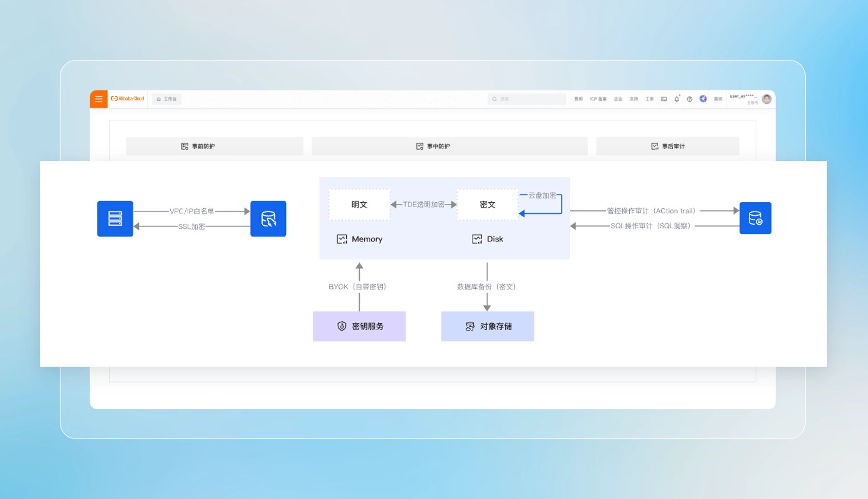Open the blue AI assistant icon
The width and height of the screenshot is (868, 499).
[703, 99]
